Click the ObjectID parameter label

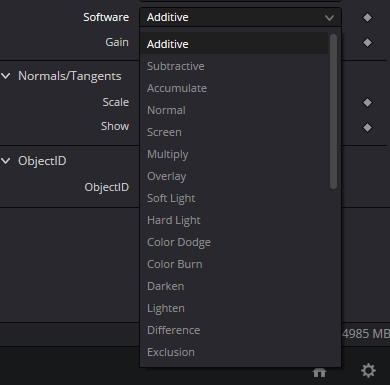tap(107, 187)
